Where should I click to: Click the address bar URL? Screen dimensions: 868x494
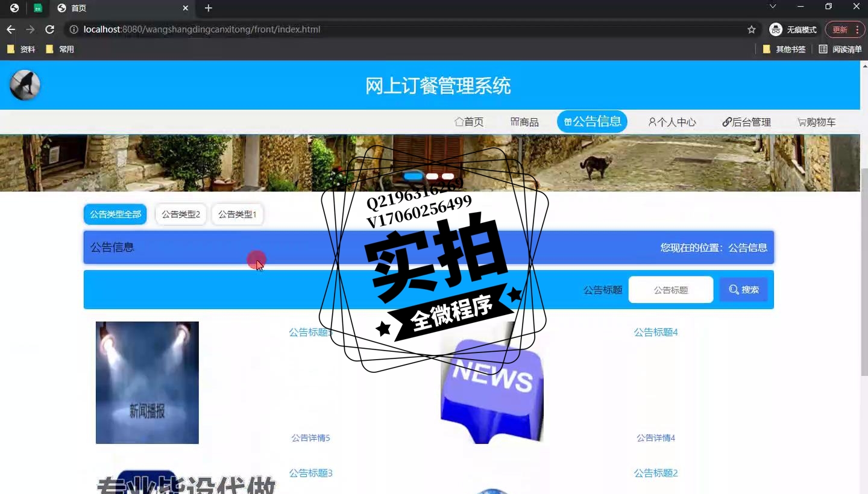202,30
